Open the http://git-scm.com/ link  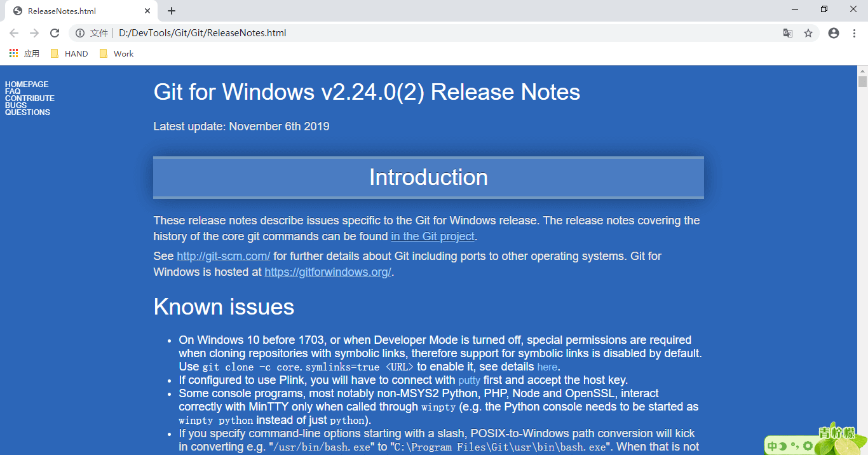[224, 256]
